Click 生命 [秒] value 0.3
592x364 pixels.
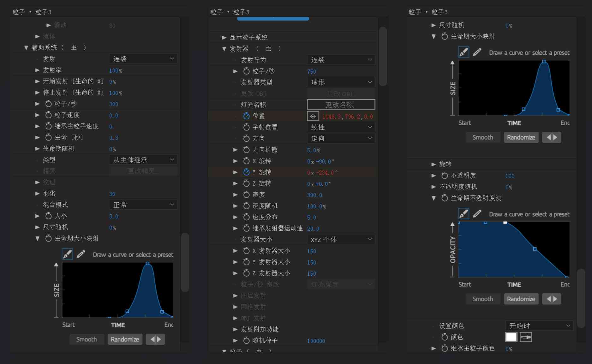[114, 138]
